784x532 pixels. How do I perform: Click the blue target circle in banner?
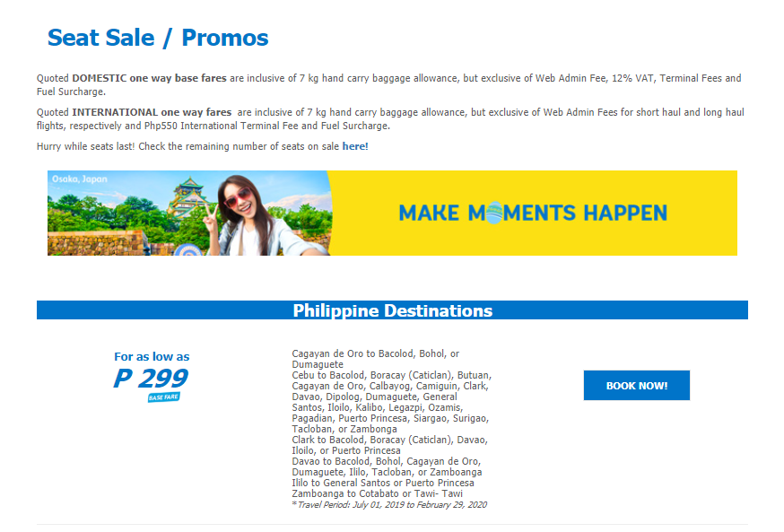coord(188,250)
